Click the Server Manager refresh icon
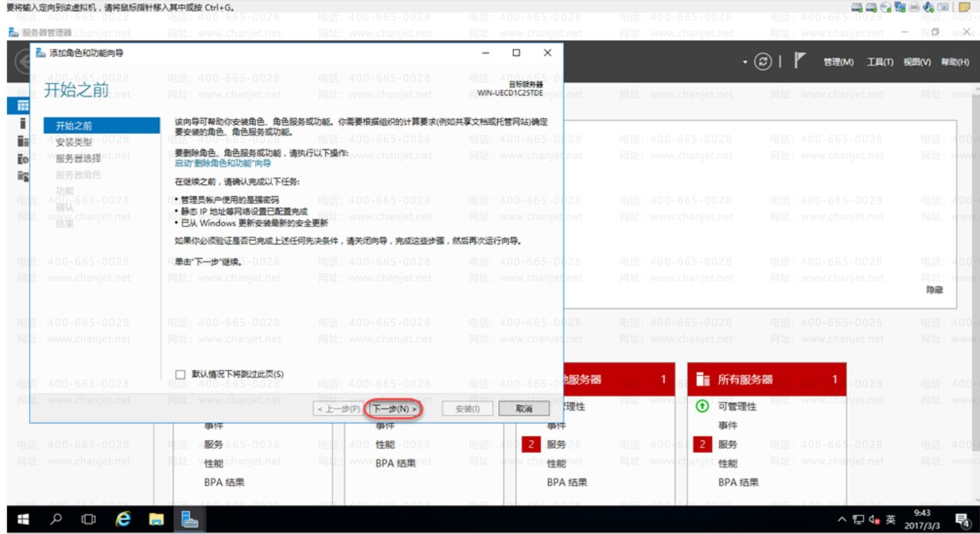The width and height of the screenshot is (980, 534). (x=763, y=62)
